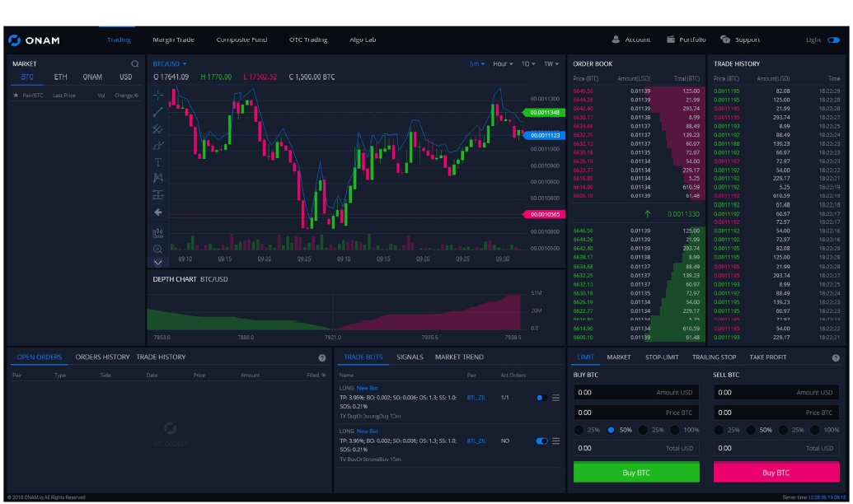Click BTL_ZIL pair link in 1/1 row
The width and height of the screenshot is (853, 504).
pos(476,398)
